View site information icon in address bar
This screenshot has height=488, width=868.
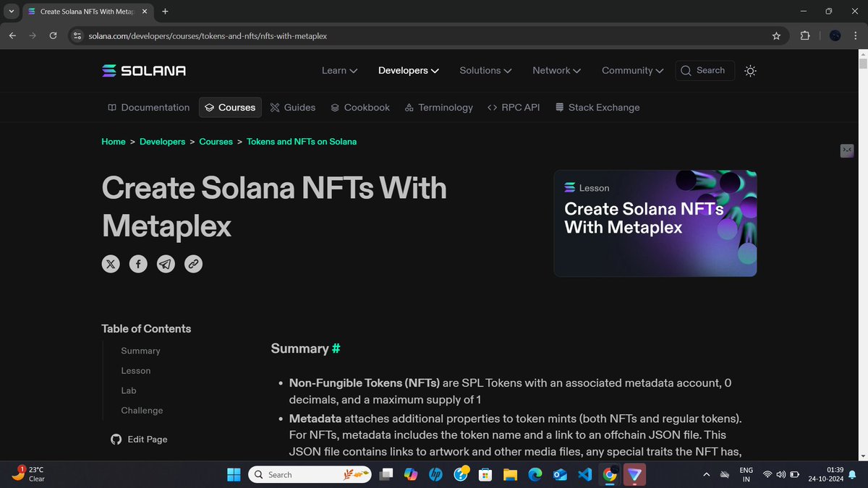[x=78, y=35]
